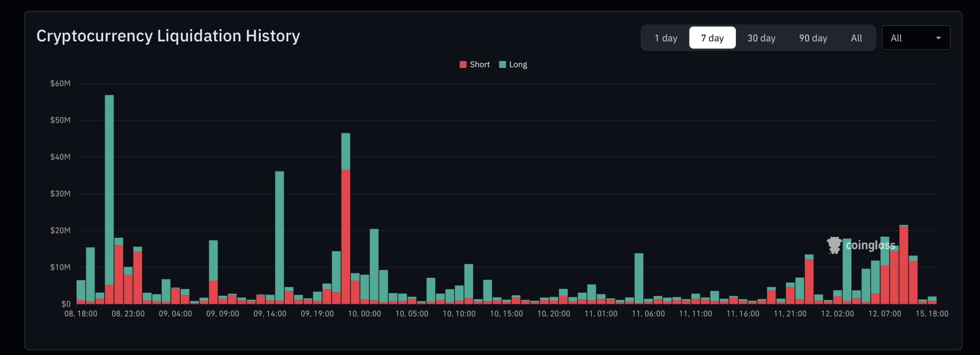Image resolution: width=980 pixels, height=355 pixels.
Task: Click the coinglass watermark logo icon
Action: click(834, 245)
